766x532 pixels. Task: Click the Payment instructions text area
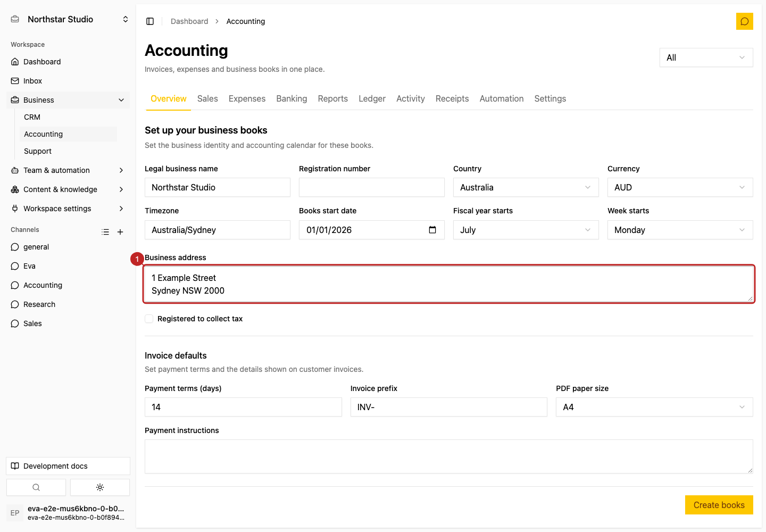click(x=449, y=456)
